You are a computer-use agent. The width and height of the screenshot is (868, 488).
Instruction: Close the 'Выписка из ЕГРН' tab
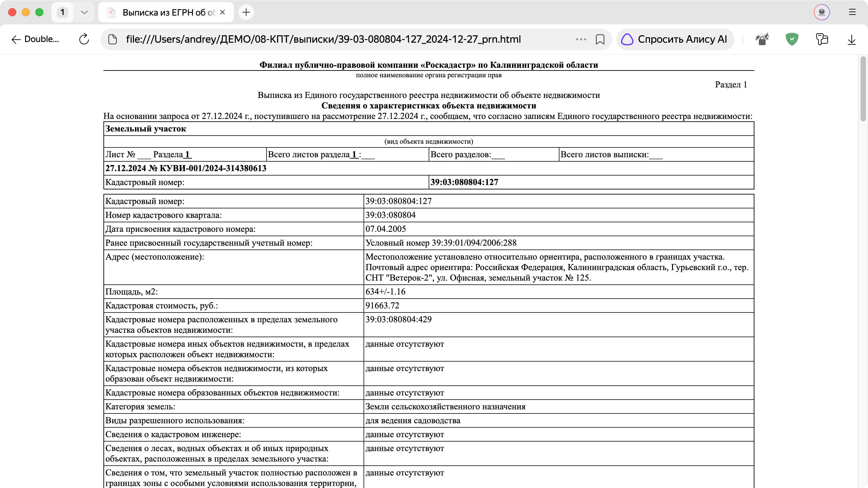click(222, 12)
